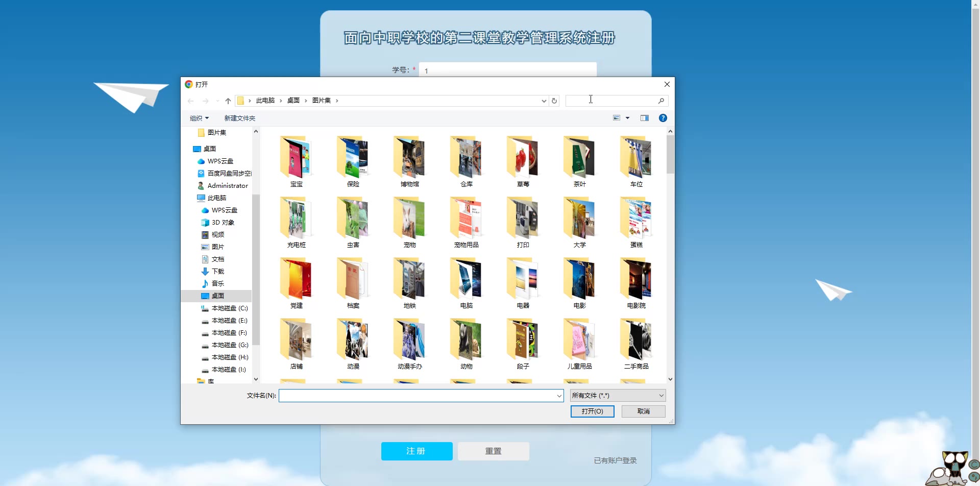Viewport: 980px width, 486px height.
Task: Select the 蛋糕 folder
Action: tap(636, 223)
